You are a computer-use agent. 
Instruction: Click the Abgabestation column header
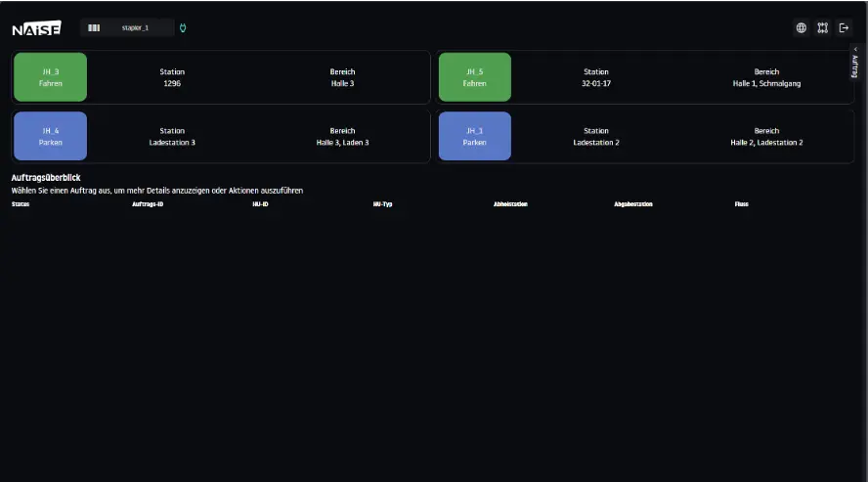point(633,204)
